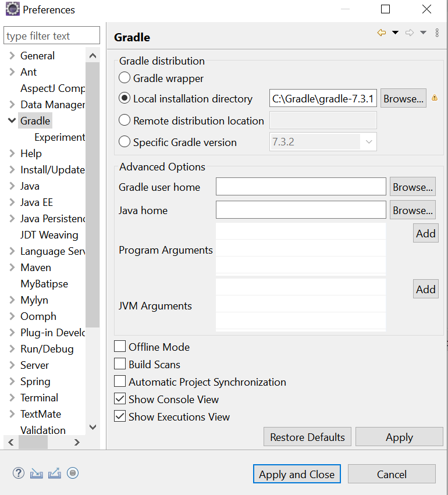The width and height of the screenshot is (448, 495).
Task: Click tree horizontal scrollbar left arrow
Action: (10, 442)
